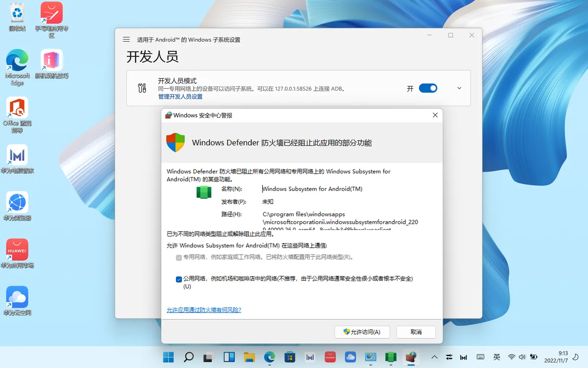Screen dimensions: 588x368
Task: Open the 手写笔应用专区 desktop shortcut
Action: pyautogui.click(x=51, y=20)
